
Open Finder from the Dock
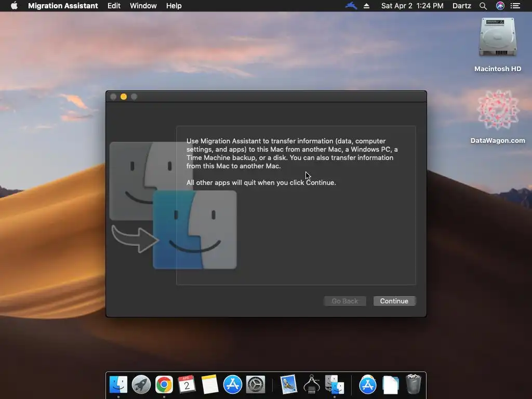118,384
